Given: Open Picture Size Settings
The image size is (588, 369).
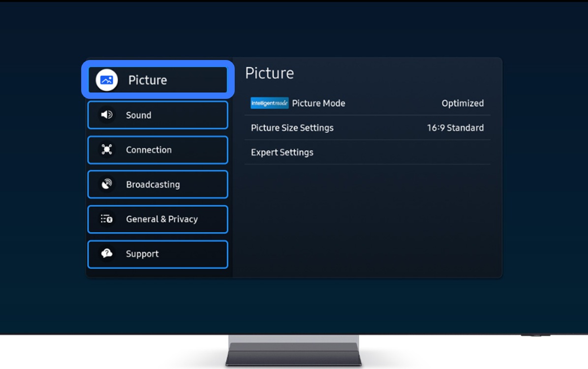Looking at the screenshot, I should coord(292,128).
